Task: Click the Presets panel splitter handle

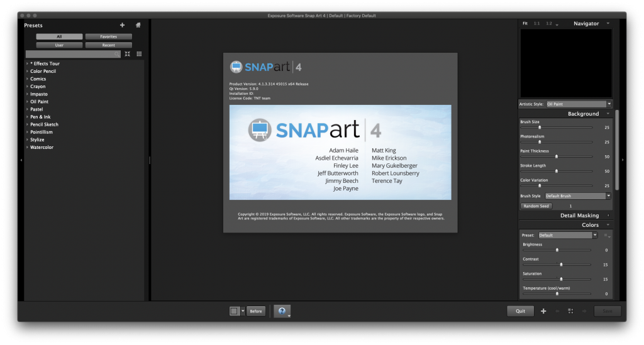Action: pos(150,160)
